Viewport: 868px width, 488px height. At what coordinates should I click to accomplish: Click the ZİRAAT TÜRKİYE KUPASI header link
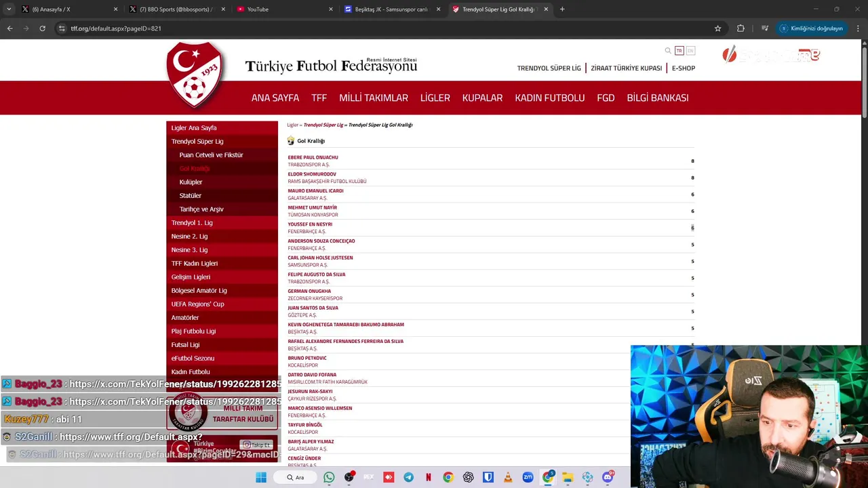[626, 68]
